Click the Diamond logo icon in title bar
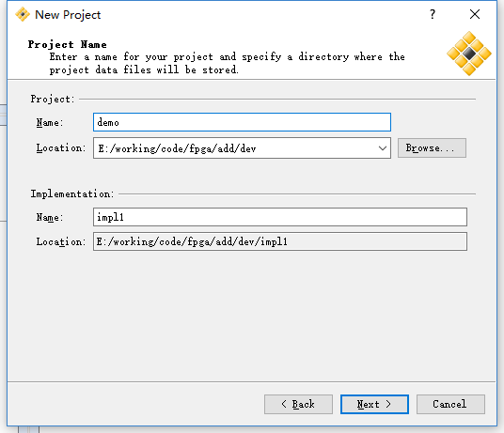504x433 pixels. tap(23, 14)
